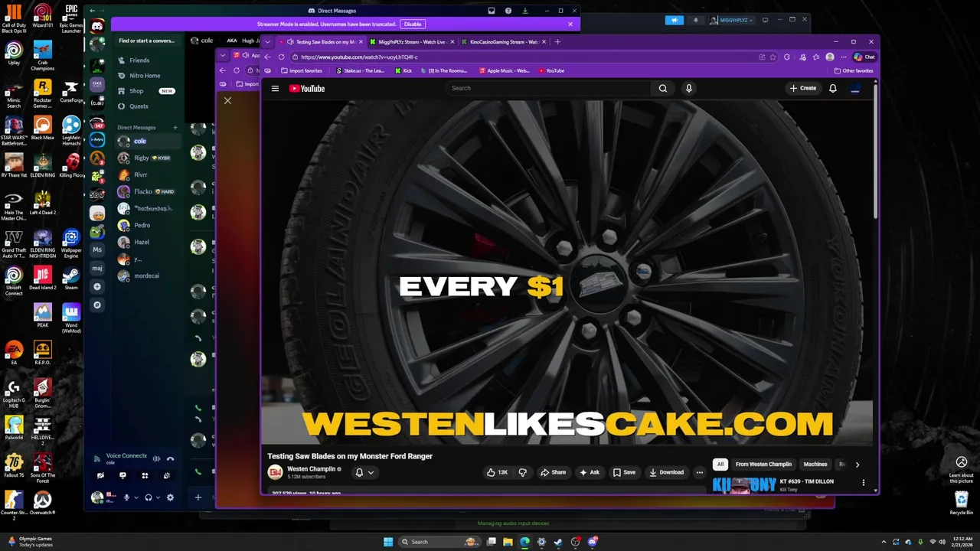The image size is (980, 551).
Task: Select From Westen Champlin chip
Action: (763, 464)
